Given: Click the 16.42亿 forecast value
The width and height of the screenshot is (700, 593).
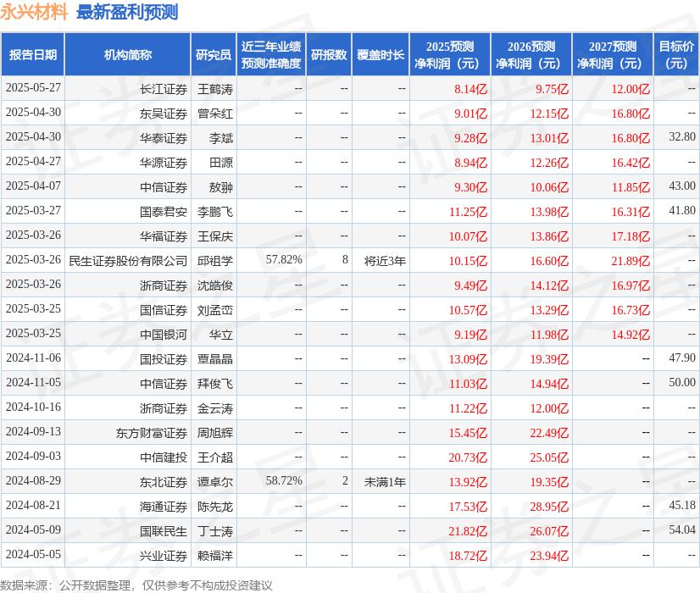Looking at the screenshot, I should coord(631,163).
